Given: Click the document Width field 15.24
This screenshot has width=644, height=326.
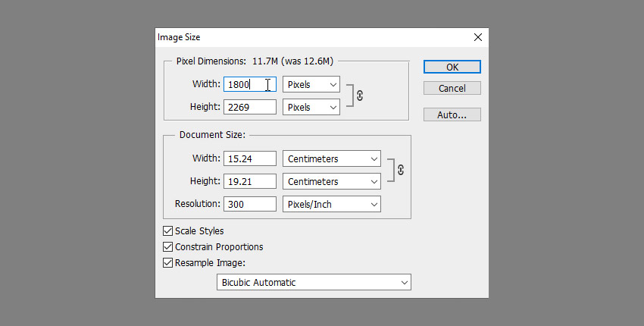Looking at the screenshot, I should click(250, 158).
